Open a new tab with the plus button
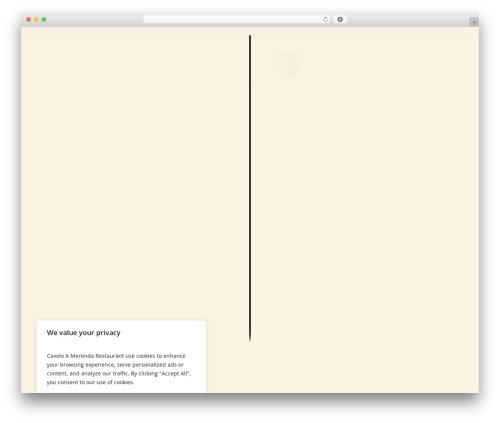This screenshot has width=500, height=423. [474, 22]
